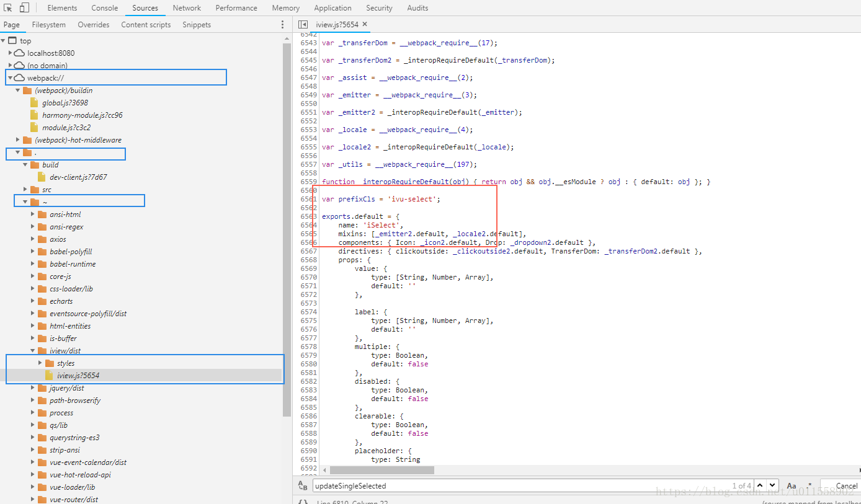Open the Security tab
The width and height of the screenshot is (861, 504).
(x=379, y=8)
